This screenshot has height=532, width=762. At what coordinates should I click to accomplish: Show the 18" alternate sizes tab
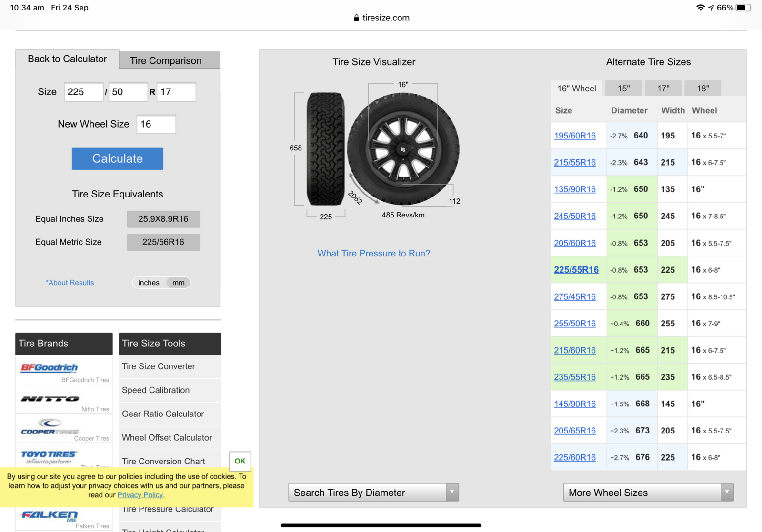(x=702, y=89)
